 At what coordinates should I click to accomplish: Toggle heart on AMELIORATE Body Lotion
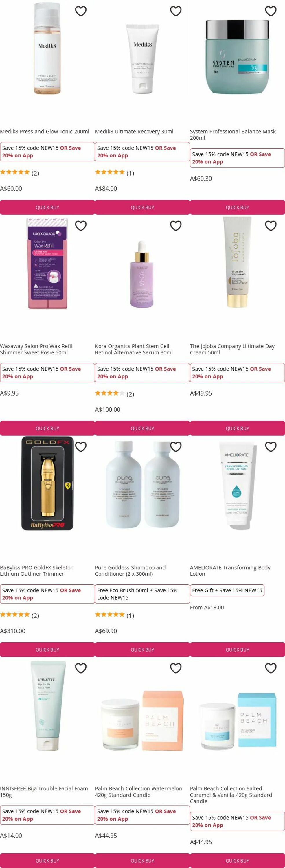[x=271, y=447]
